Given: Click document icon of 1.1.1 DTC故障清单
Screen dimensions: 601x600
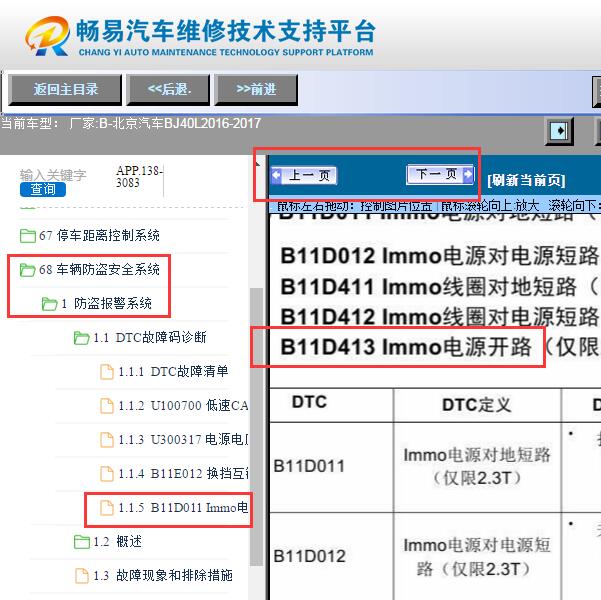Looking at the screenshot, I should pyautogui.click(x=107, y=372).
